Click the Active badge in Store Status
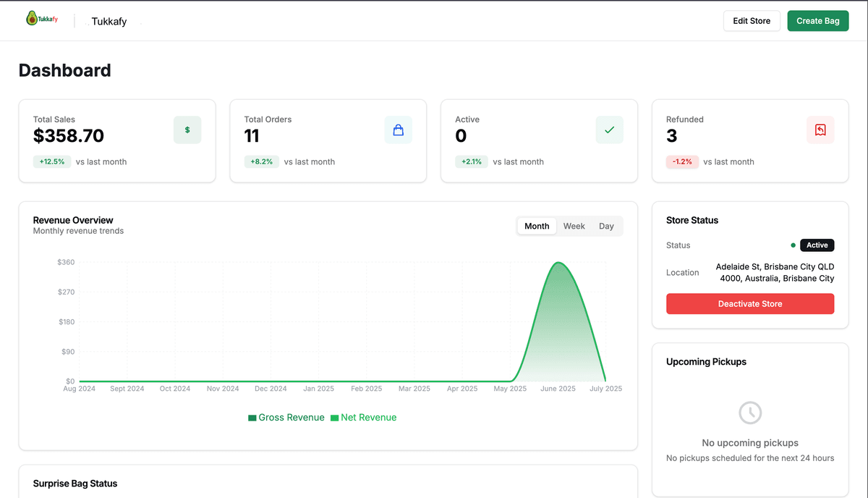The width and height of the screenshot is (868, 498). (x=817, y=245)
